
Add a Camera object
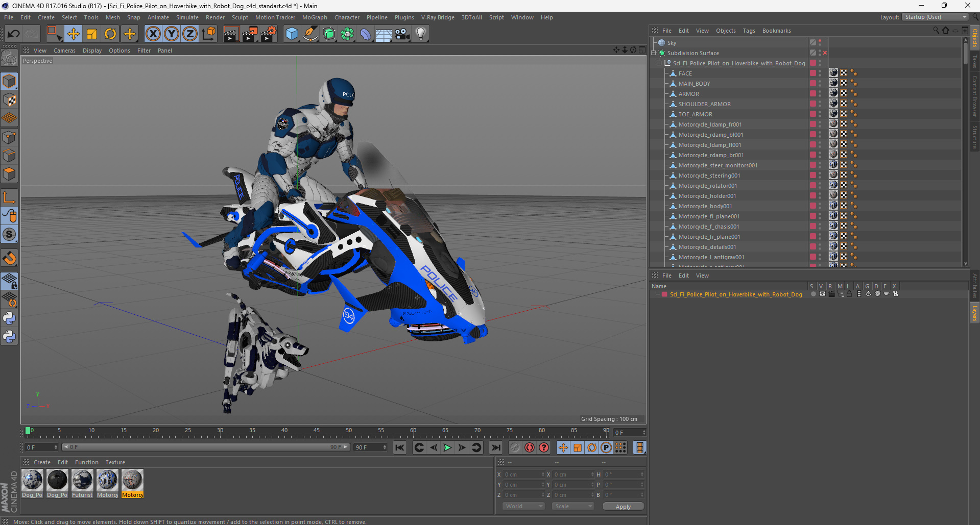pyautogui.click(x=402, y=34)
